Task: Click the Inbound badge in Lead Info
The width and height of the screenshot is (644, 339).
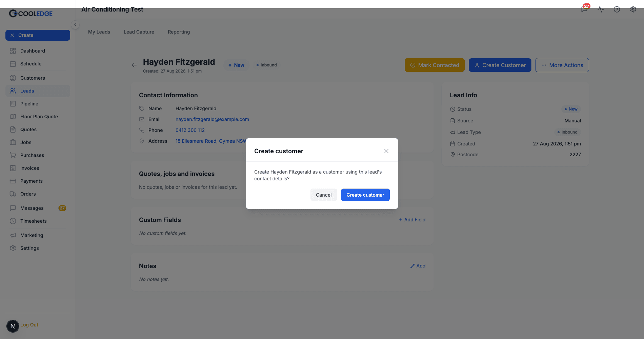Action: 567,132
